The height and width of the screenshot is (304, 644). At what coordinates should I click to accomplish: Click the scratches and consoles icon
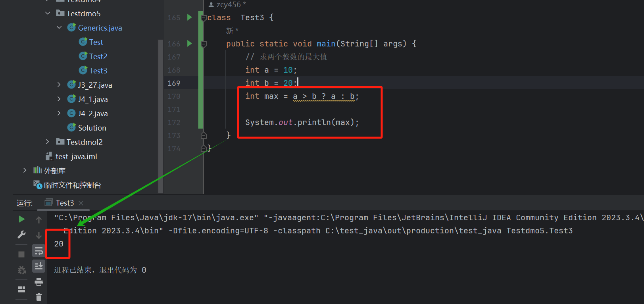38,185
